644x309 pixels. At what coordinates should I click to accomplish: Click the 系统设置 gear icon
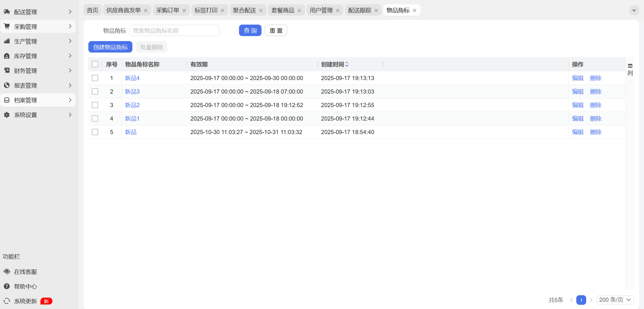pyautogui.click(x=7, y=115)
